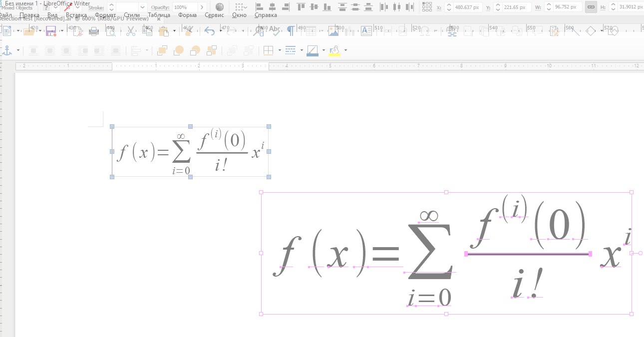Click the Print icon
The width and height of the screenshot is (644, 337).
(x=93, y=31)
